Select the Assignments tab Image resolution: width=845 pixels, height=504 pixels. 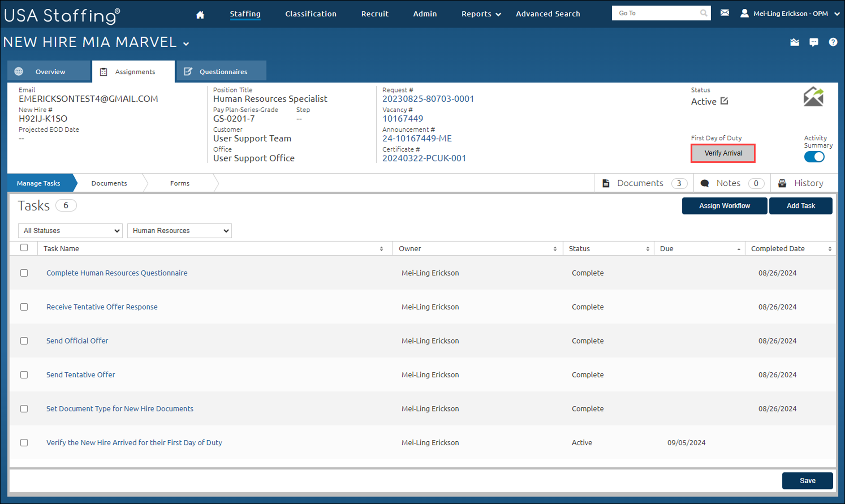click(x=133, y=72)
